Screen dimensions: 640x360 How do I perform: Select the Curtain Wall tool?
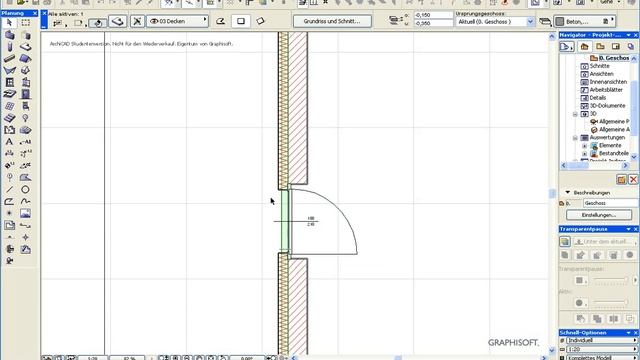point(9,106)
